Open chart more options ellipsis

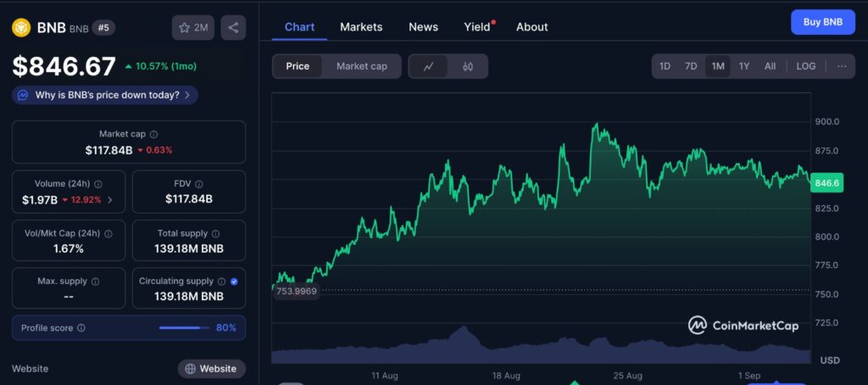[x=842, y=66]
